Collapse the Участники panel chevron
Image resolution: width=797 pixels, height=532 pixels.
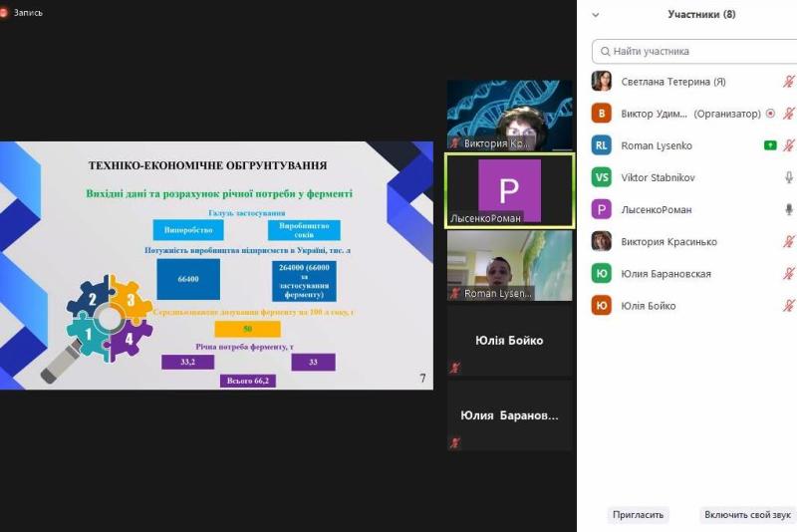[x=595, y=15]
